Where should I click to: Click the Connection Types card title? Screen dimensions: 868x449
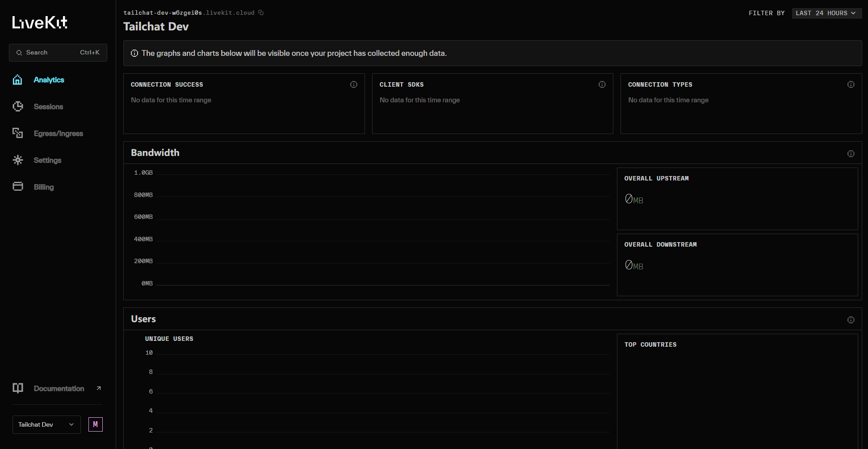pyautogui.click(x=660, y=84)
